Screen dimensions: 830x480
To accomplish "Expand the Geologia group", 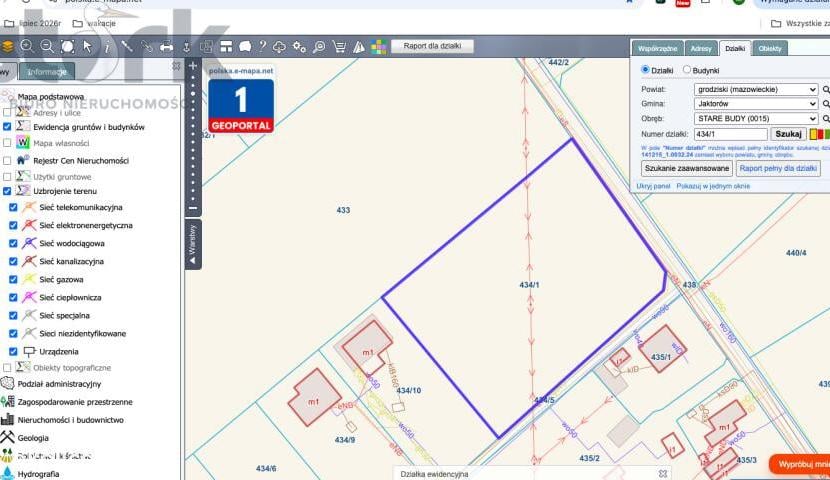I will click(33, 438).
